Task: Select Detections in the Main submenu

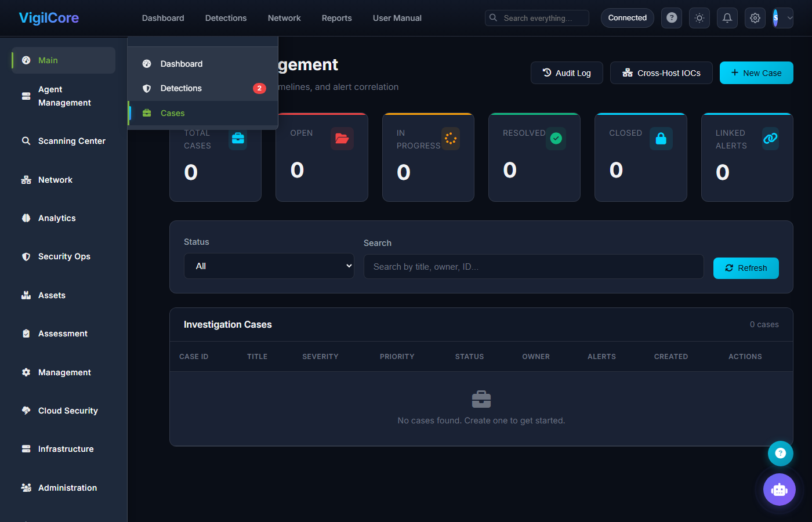Action: tap(203, 88)
